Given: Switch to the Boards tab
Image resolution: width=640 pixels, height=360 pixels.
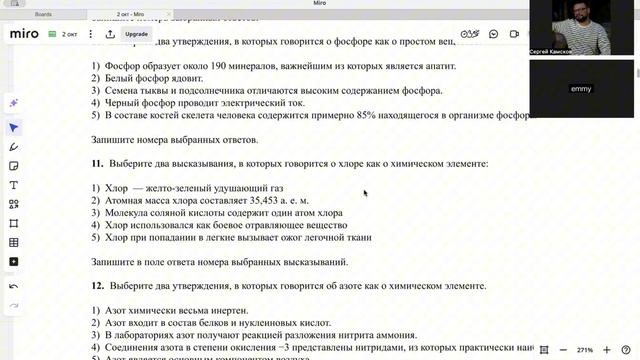Looking at the screenshot, I should [x=43, y=14].
